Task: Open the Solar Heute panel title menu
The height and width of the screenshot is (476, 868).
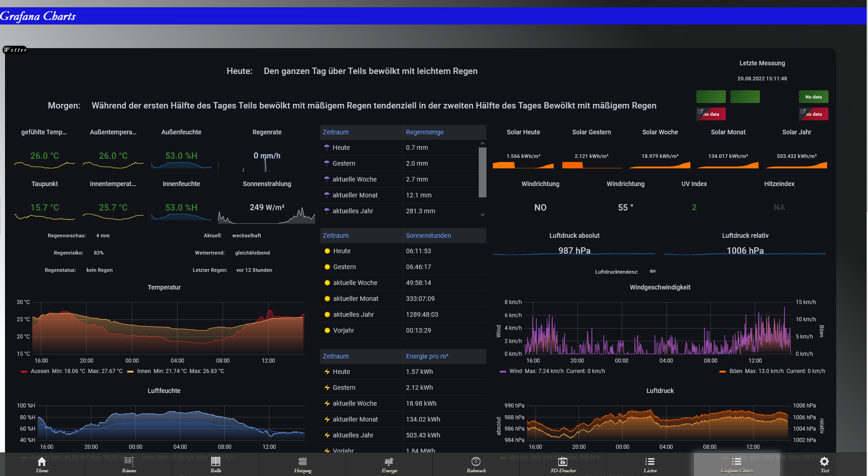Action: 523,132
